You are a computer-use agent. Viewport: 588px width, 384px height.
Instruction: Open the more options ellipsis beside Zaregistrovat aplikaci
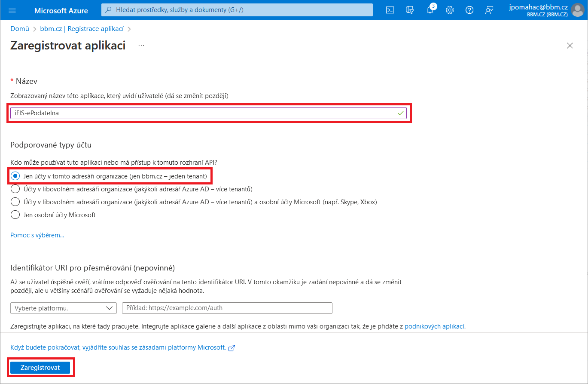(x=141, y=45)
